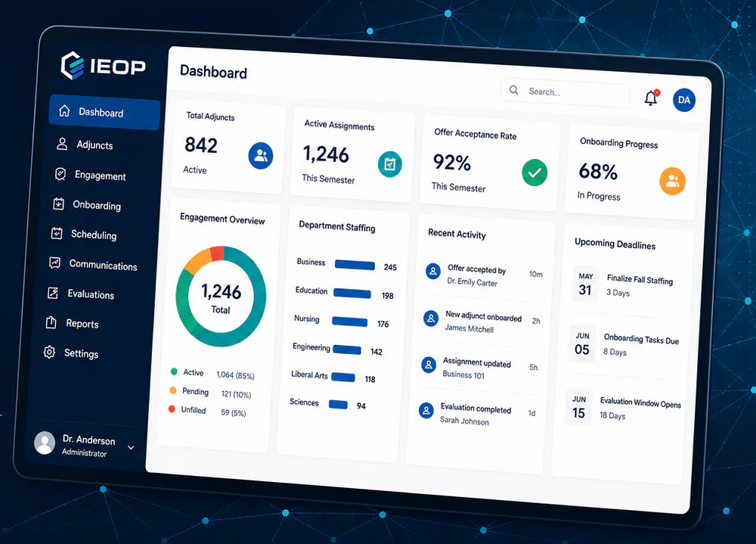756x544 pixels.
Task: Click avatar icon beside Offer accepted activity
Action: click(x=433, y=272)
